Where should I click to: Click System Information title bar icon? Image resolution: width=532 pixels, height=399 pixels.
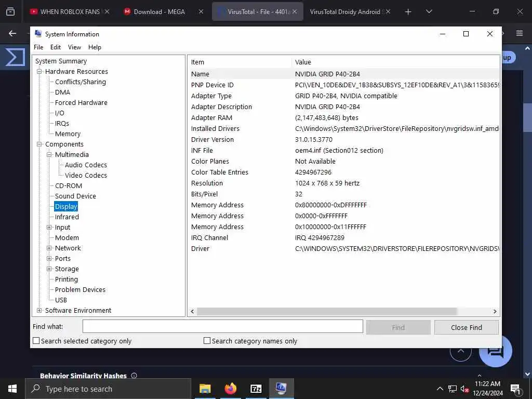click(x=38, y=34)
